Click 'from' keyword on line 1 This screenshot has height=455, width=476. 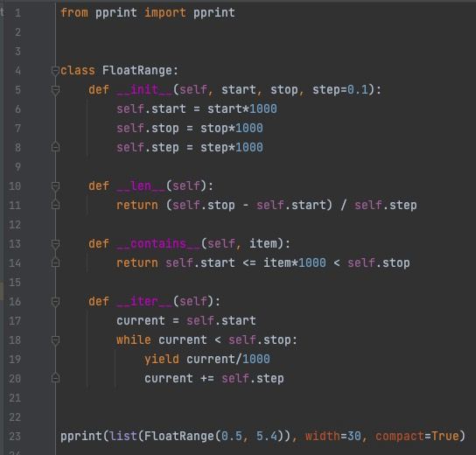[x=74, y=13]
